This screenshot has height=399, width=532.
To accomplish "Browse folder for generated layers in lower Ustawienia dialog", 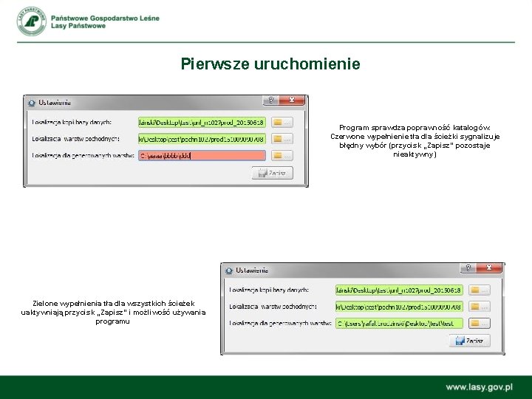I will [x=480, y=323].
